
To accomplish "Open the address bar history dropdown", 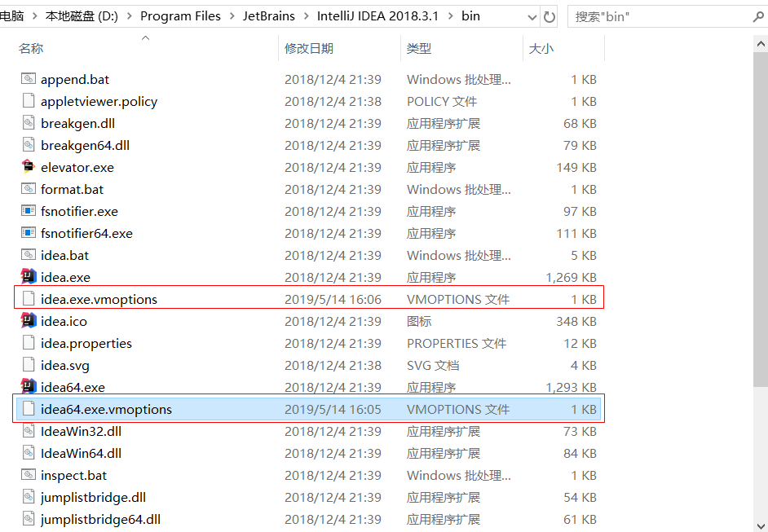I will (x=532, y=18).
